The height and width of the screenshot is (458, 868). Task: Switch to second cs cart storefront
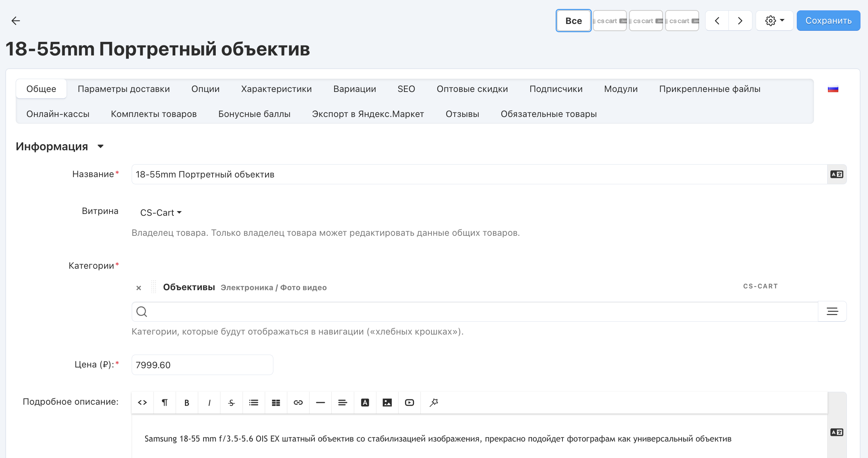coord(646,21)
